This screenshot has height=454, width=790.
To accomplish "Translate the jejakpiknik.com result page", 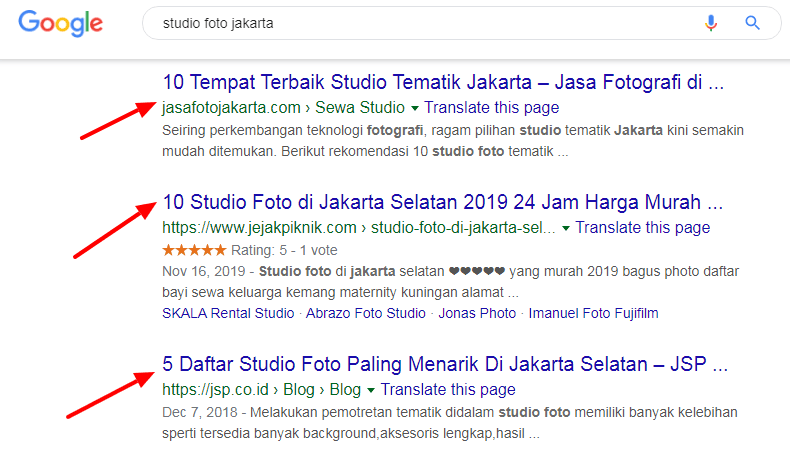I will (642, 228).
